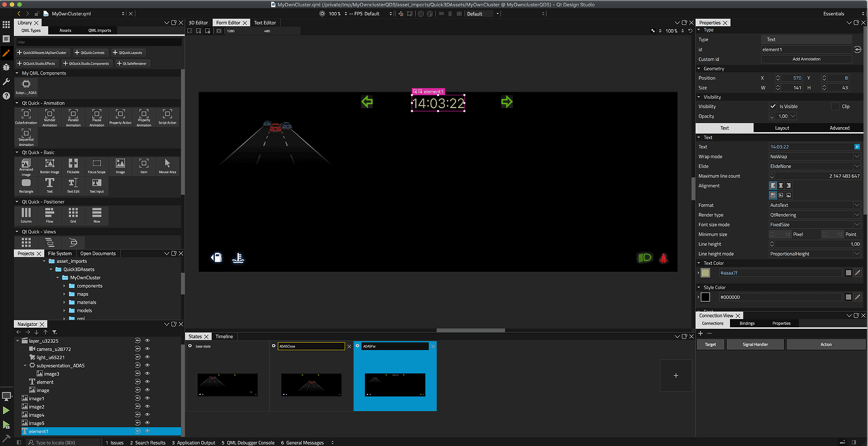Expand the components folder in Projects
868x446 pixels.
tap(64, 286)
